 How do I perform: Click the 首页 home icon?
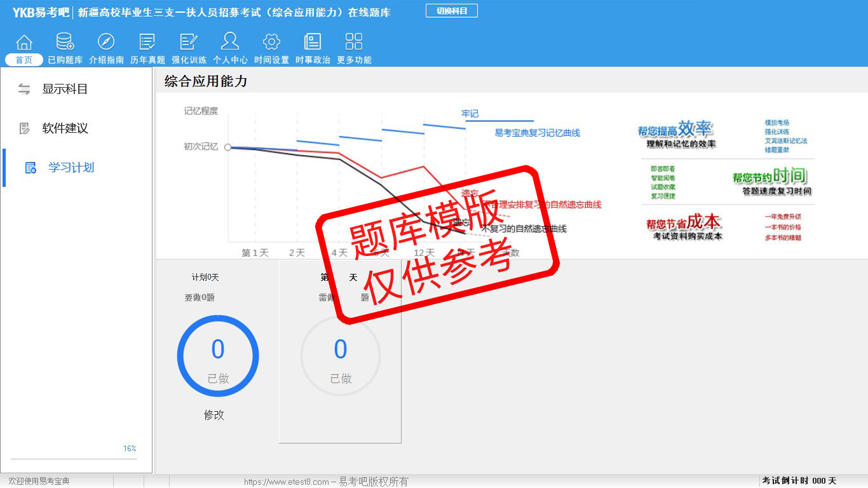24,43
